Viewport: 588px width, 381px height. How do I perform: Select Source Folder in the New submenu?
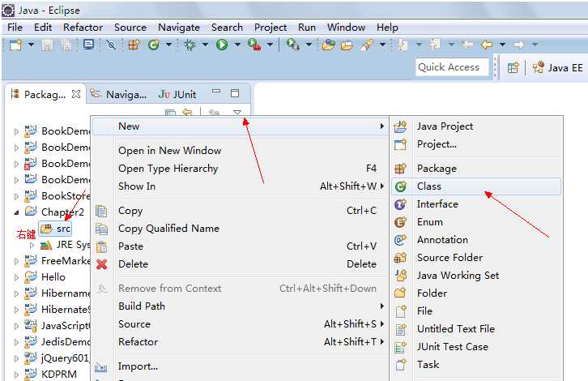click(476, 258)
